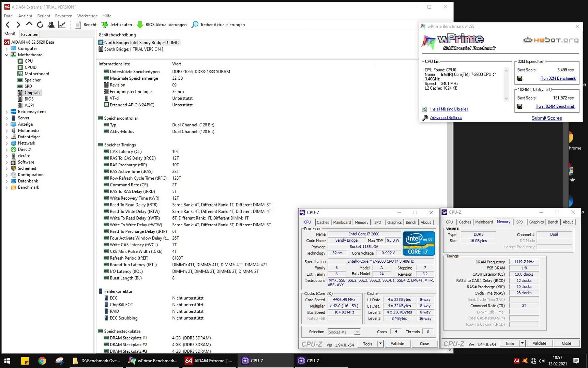Select the South Bridge device row
The width and height of the screenshot is (588, 368).
[131, 49]
